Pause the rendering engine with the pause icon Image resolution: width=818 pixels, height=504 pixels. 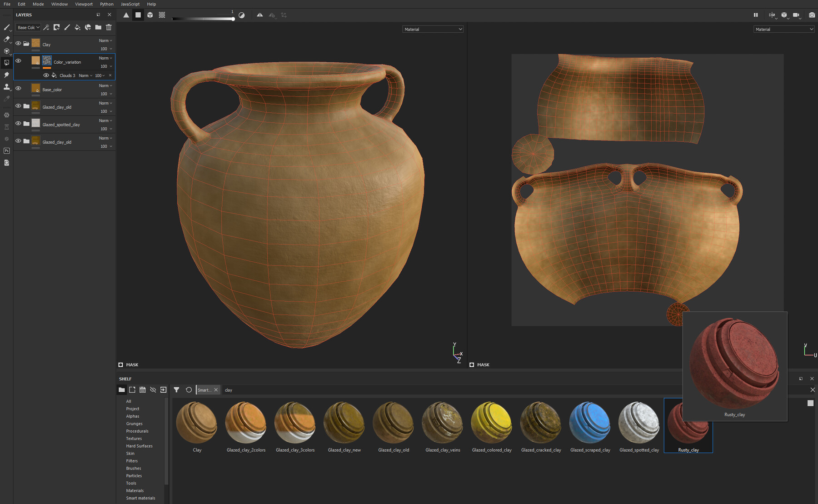(x=756, y=15)
